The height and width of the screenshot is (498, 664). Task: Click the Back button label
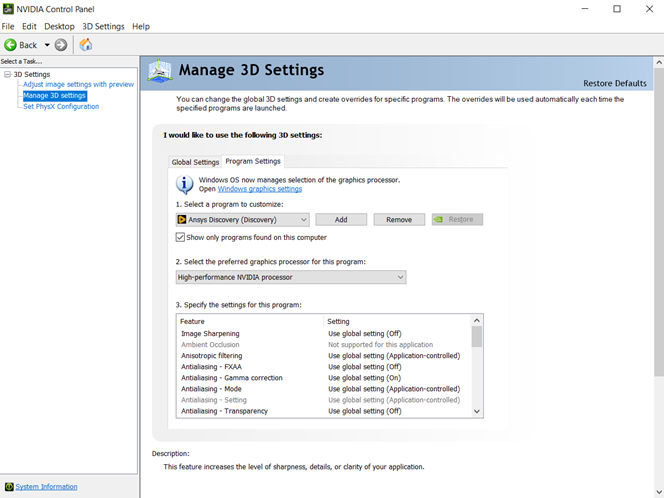tap(28, 45)
